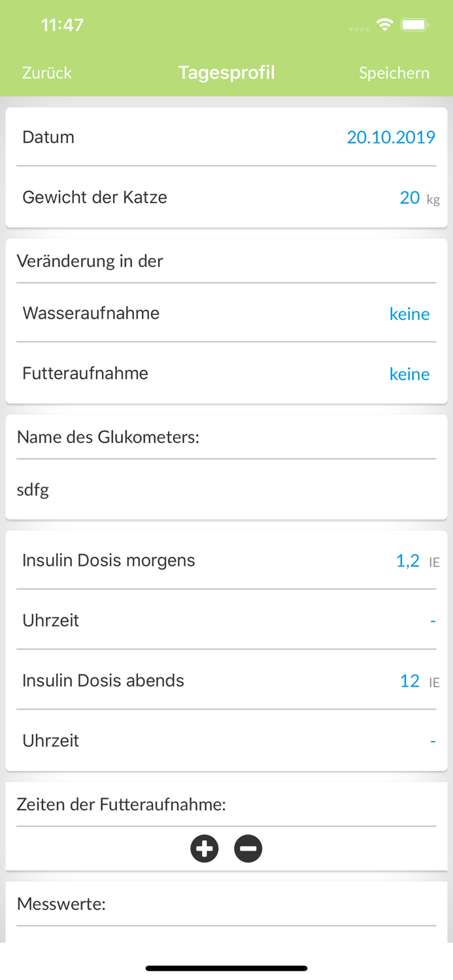Viewport: 453px width, 980px height.
Task: Open the Wasseraufnahme selector showing keine
Action: [409, 314]
